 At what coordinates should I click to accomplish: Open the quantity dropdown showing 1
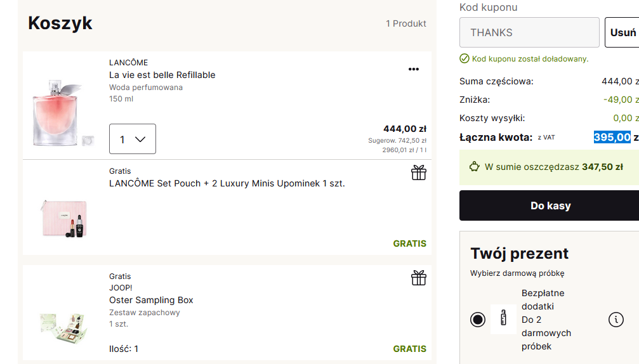pos(133,139)
